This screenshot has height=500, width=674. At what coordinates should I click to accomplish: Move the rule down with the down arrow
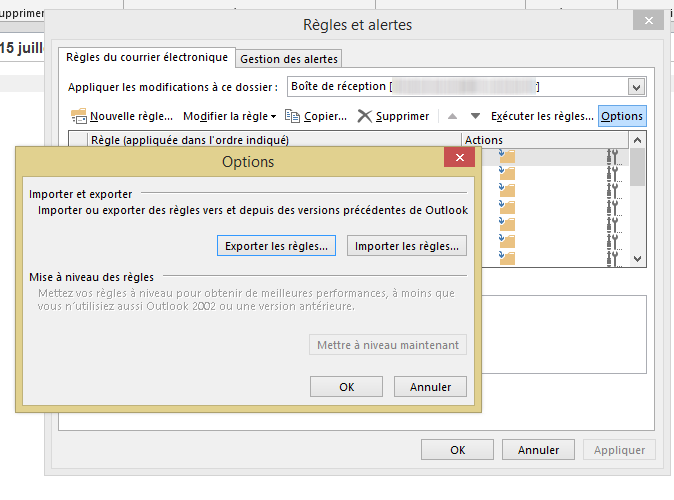475,116
